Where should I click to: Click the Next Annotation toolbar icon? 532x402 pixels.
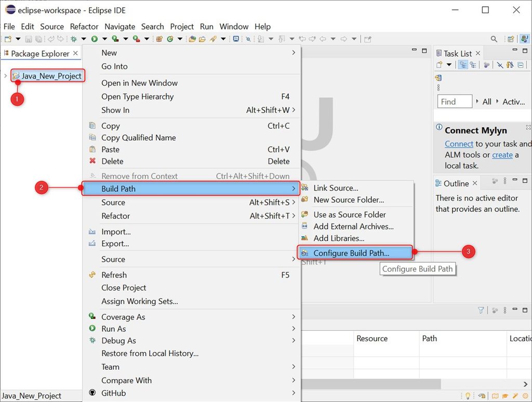pyautogui.click(x=261, y=39)
